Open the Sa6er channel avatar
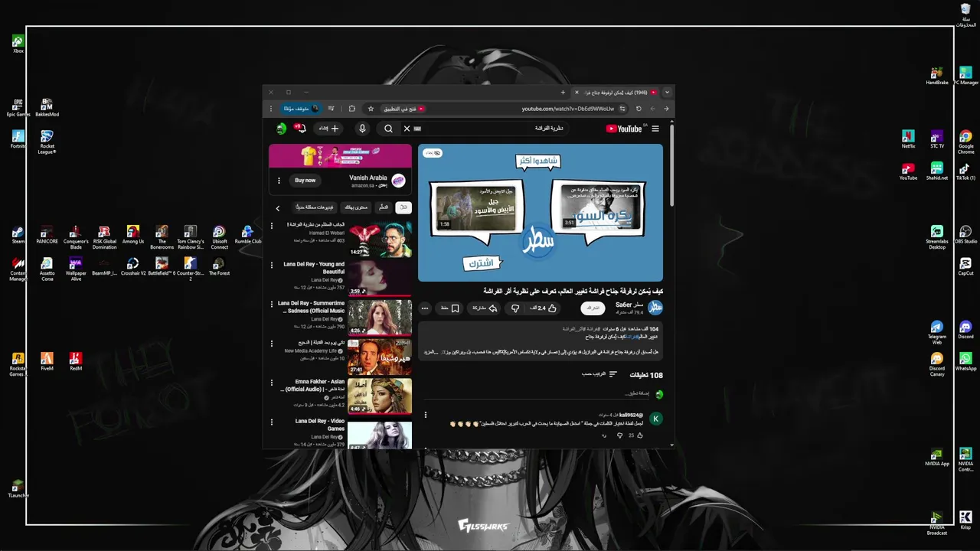Screen dimensions: 980x551 click(x=655, y=308)
